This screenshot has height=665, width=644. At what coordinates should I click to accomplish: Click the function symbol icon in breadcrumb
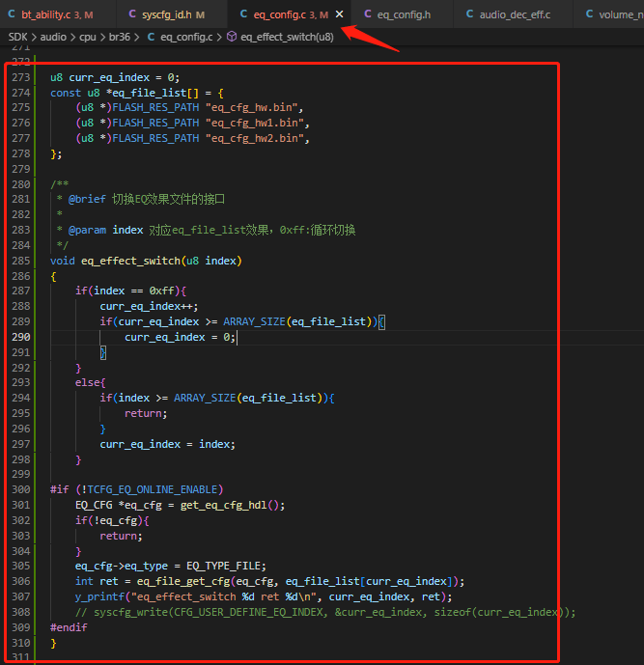coord(231,37)
